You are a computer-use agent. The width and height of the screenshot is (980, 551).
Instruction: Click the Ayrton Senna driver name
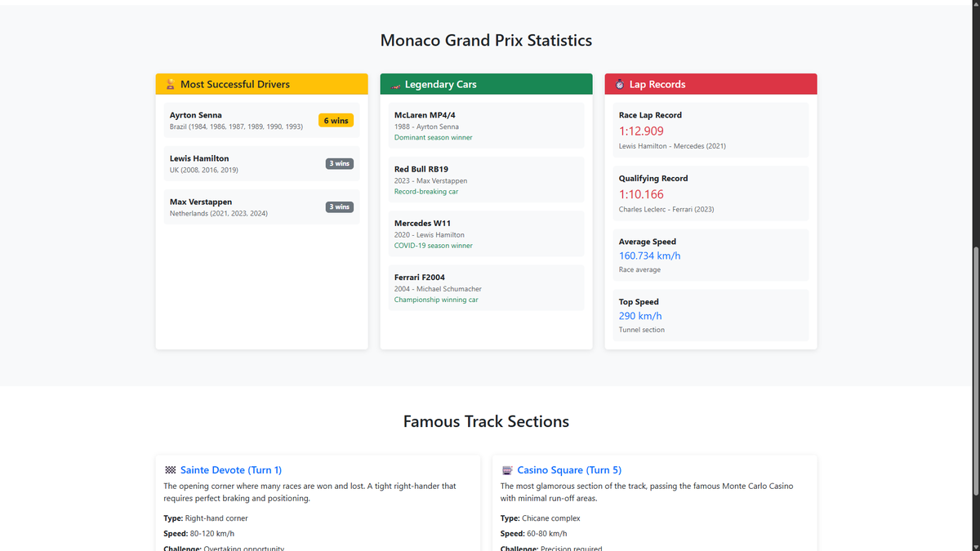point(196,115)
